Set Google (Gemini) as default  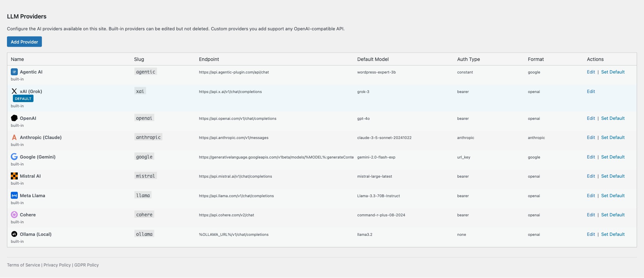pyautogui.click(x=613, y=157)
